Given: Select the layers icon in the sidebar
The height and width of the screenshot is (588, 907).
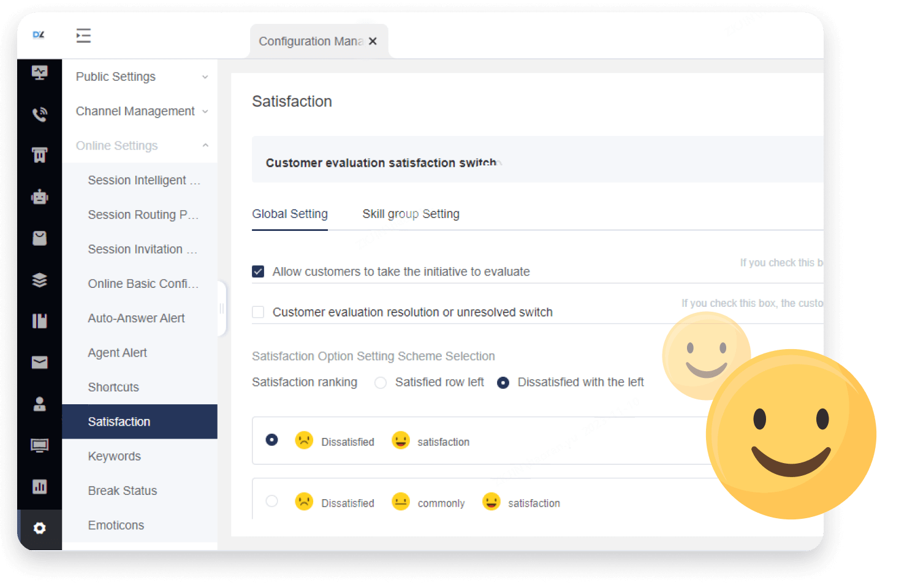Looking at the screenshot, I should [x=40, y=280].
